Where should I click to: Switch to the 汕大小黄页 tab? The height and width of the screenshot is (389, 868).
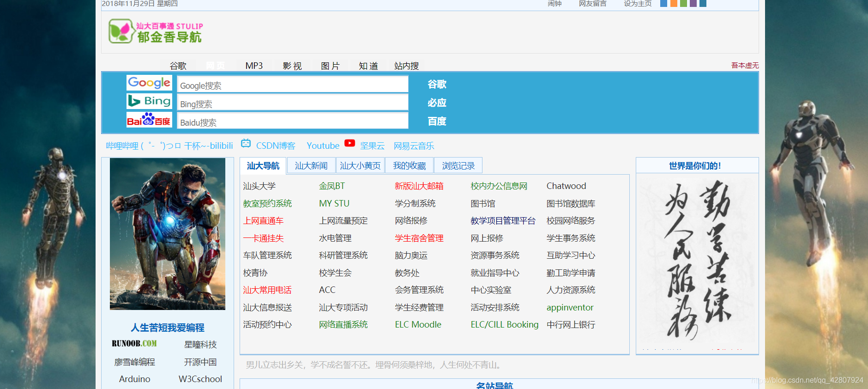(360, 166)
